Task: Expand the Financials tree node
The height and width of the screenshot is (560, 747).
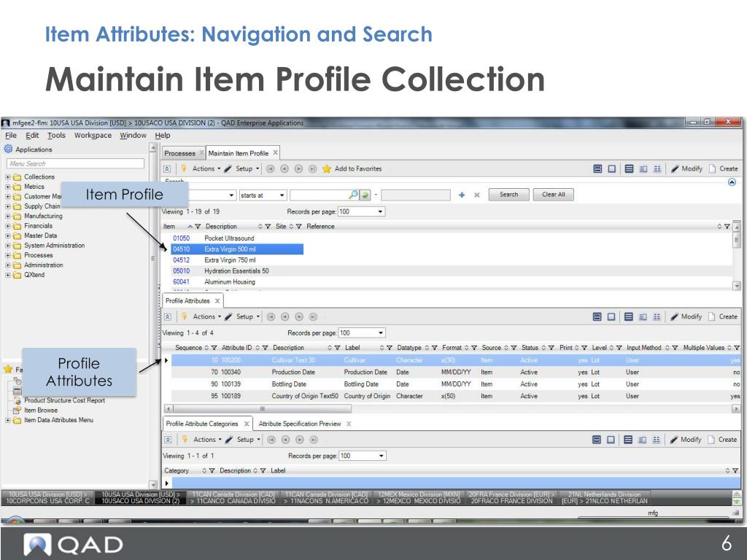Action: (7, 226)
